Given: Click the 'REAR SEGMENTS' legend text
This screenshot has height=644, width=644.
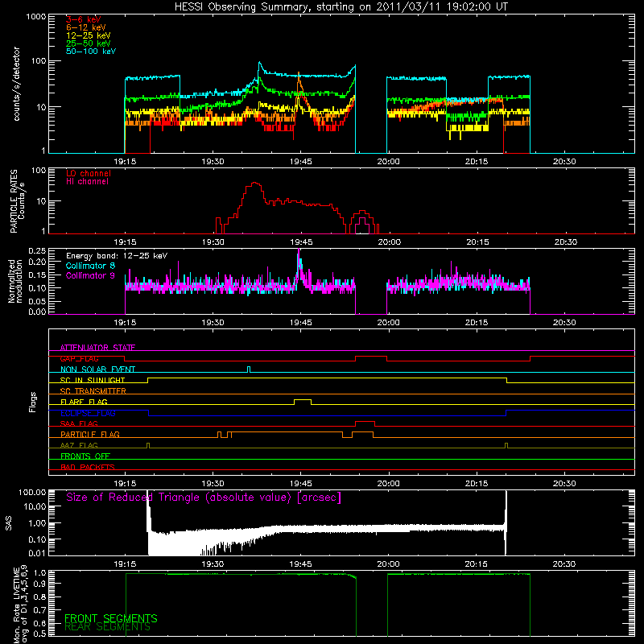Looking at the screenshot, I should coord(107,627).
